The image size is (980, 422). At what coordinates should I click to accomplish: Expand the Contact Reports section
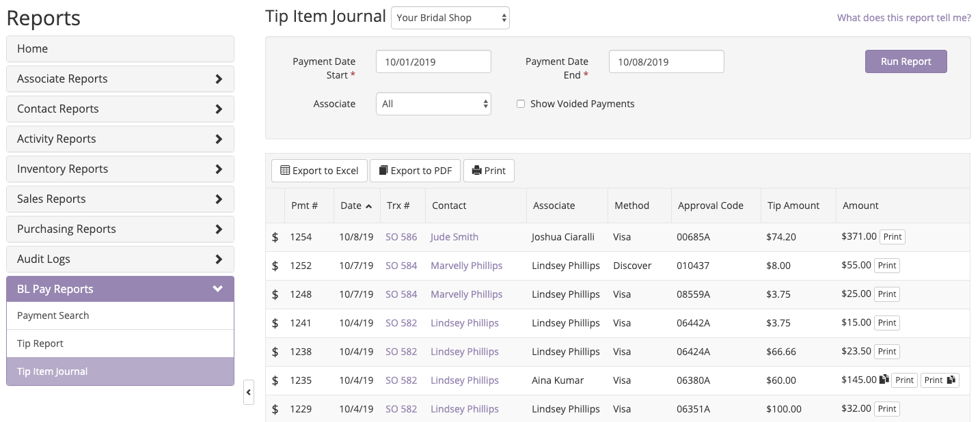(x=120, y=109)
